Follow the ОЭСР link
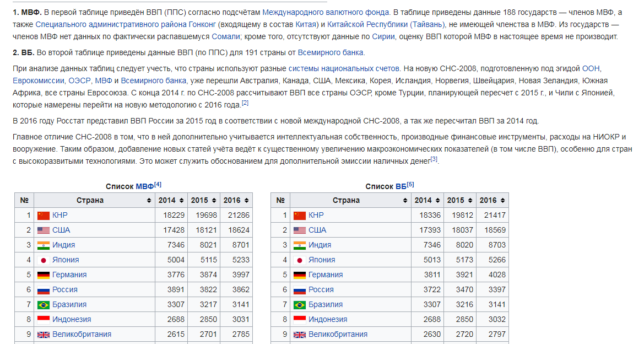Viewport: 644px width, 344px height. (x=79, y=80)
